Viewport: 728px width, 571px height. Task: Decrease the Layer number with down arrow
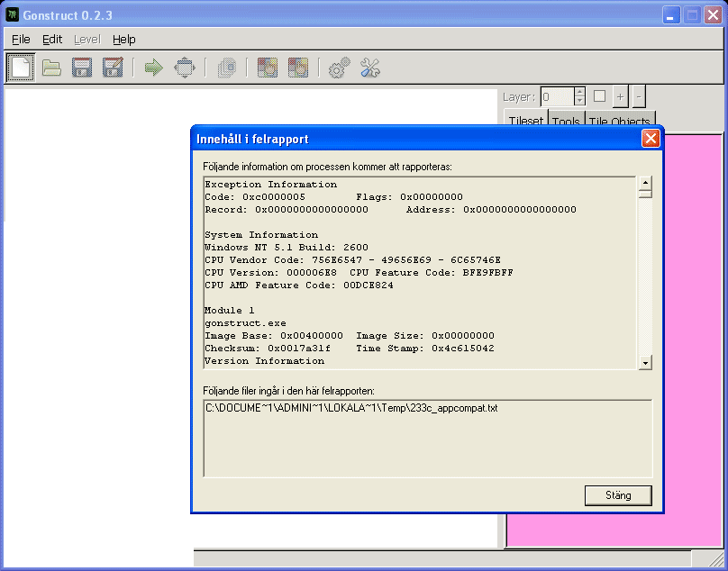579,102
